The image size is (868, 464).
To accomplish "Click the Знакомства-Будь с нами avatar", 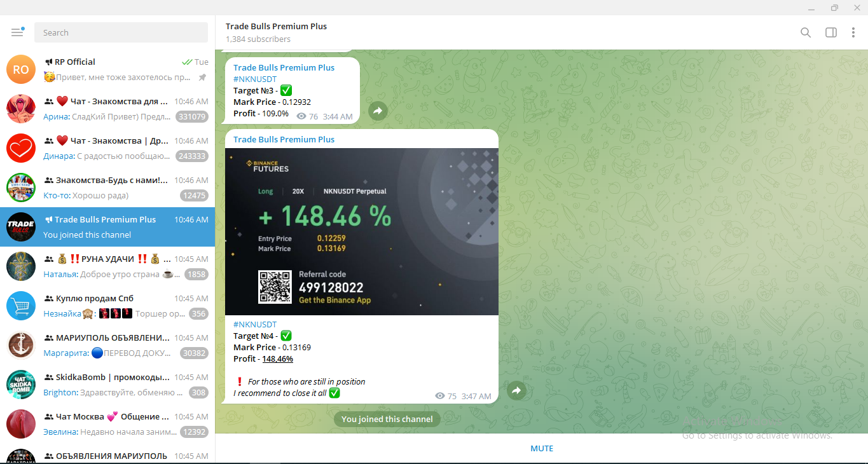I will click(21, 188).
